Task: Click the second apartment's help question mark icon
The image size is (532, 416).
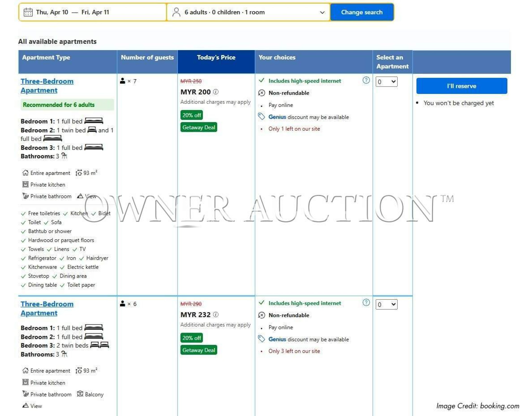Action: click(366, 303)
